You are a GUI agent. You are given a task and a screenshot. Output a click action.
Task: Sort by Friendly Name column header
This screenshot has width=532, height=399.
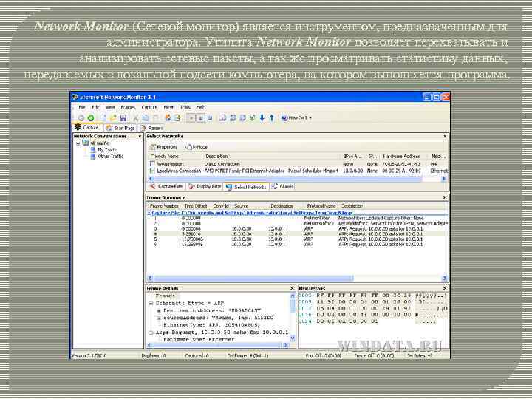tap(177, 156)
